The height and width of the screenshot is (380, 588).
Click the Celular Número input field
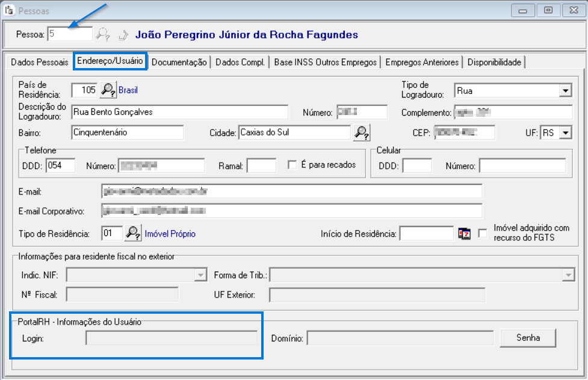tap(522, 166)
